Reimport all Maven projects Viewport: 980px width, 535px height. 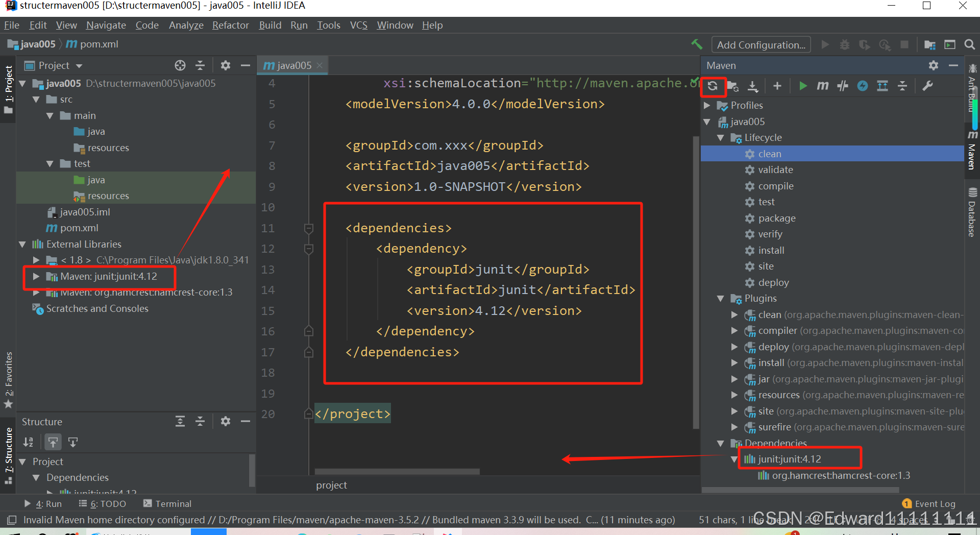713,86
